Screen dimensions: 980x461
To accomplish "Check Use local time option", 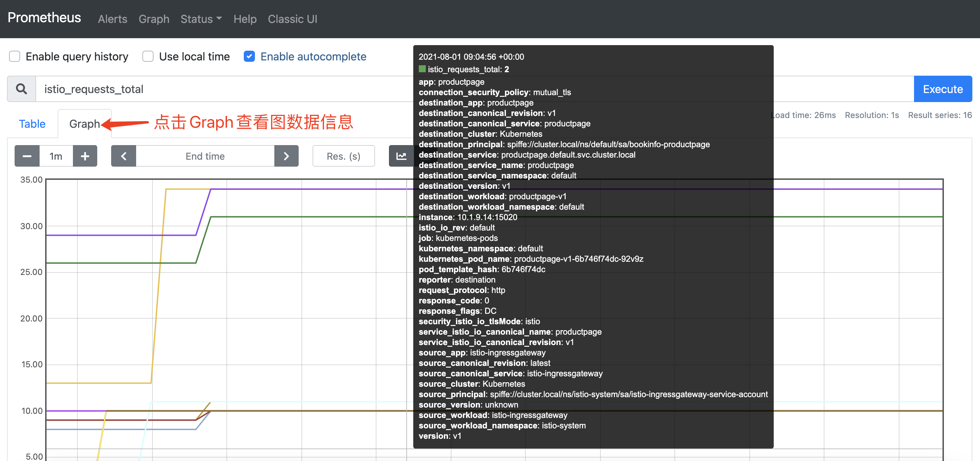I will tap(148, 56).
